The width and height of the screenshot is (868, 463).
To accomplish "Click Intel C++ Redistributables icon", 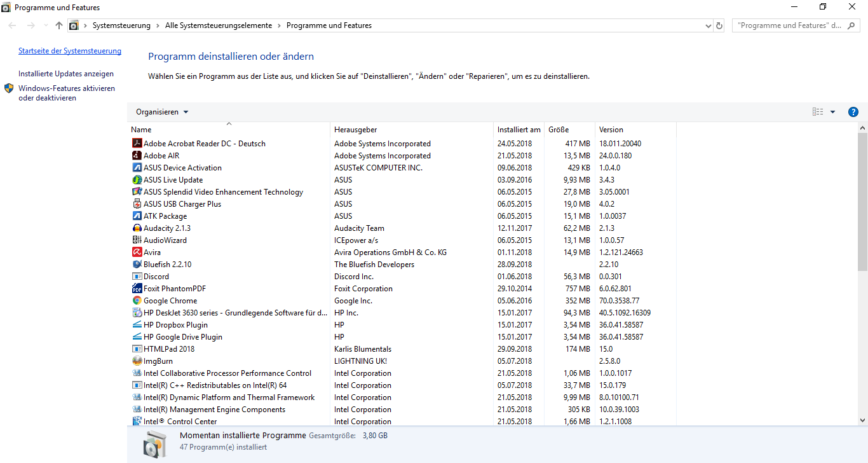I will click(137, 385).
